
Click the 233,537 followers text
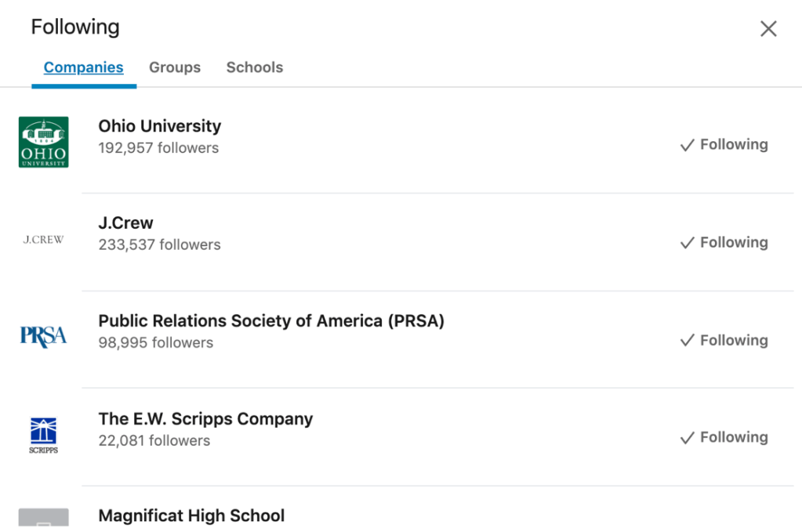(159, 245)
